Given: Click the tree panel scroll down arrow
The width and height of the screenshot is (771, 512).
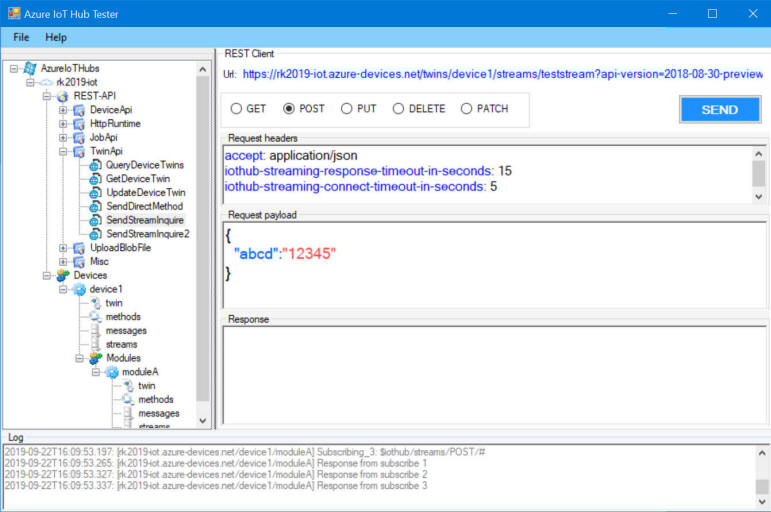Looking at the screenshot, I should click(203, 421).
